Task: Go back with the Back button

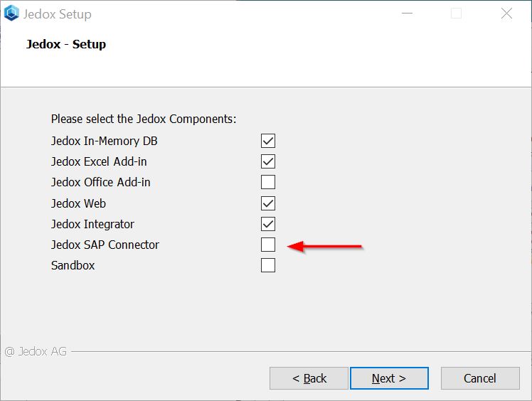Action: coord(309,378)
